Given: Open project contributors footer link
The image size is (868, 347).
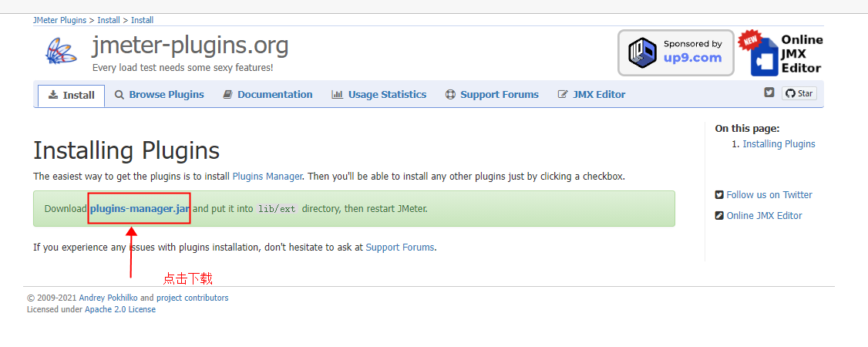Looking at the screenshot, I should 193,298.
